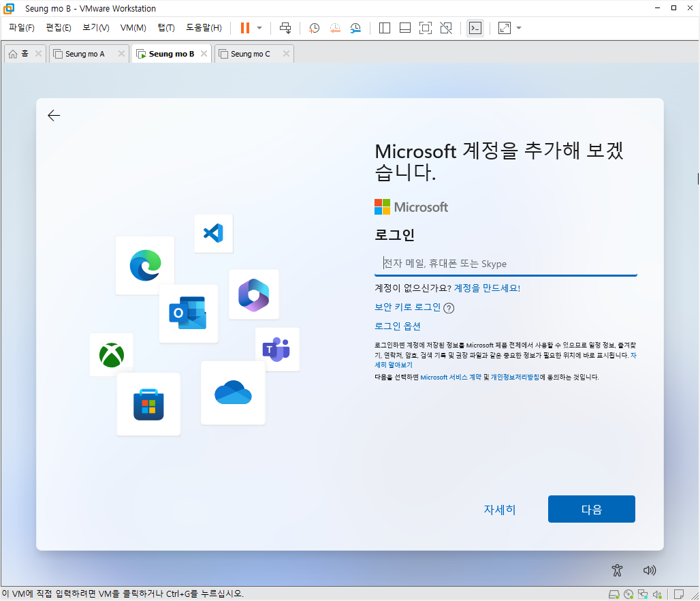Open the 도움말(H) menu
Viewport: 700px width, 601px height.
(204, 28)
